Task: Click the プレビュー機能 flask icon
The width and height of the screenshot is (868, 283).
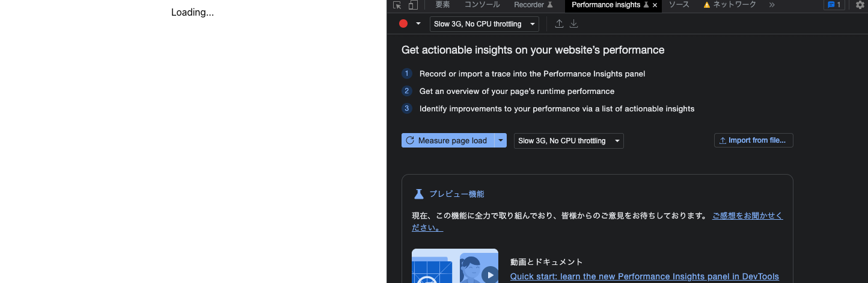Action: pyautogui.click(x=419, y=194)
